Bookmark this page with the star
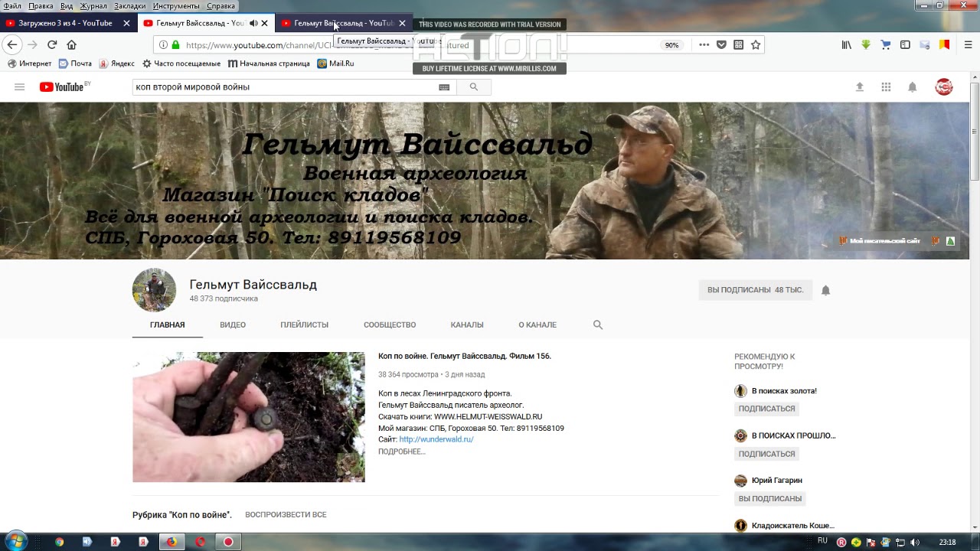This screenshot has height=551, width=980. (756, 45)
